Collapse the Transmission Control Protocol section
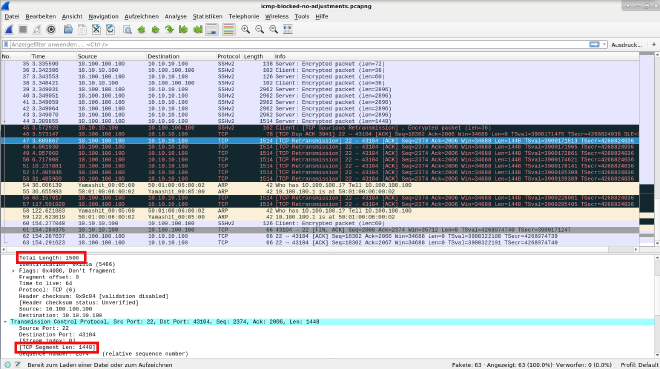Viewport: 660px width, 369px height. (x=5, y=321)
